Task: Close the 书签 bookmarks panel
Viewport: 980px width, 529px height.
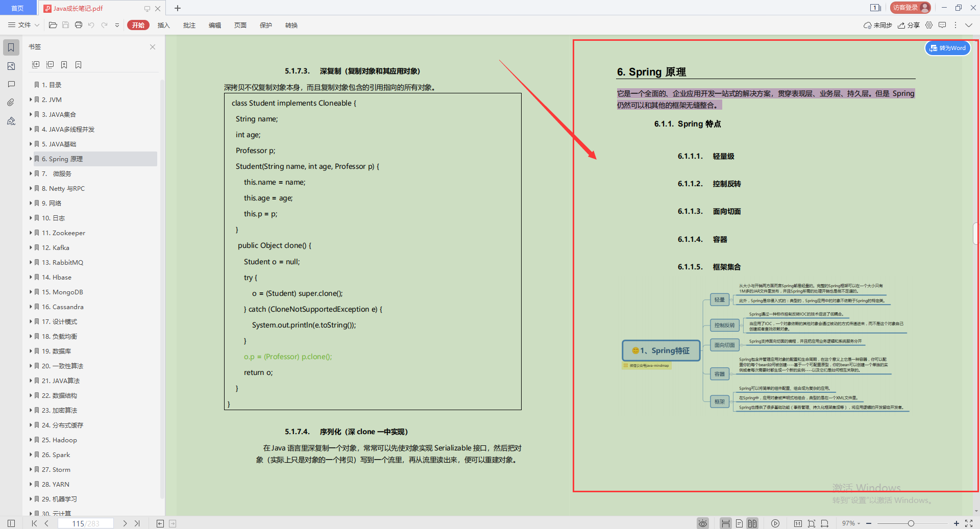Action: [153, 47]
